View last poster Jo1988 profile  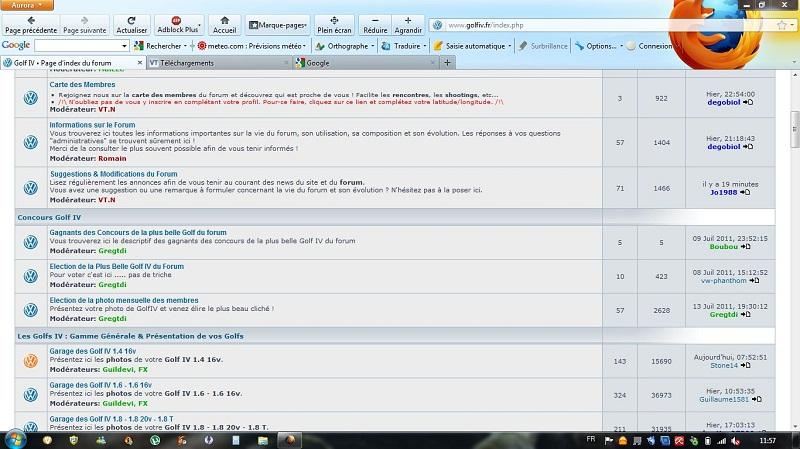[723, 192]
